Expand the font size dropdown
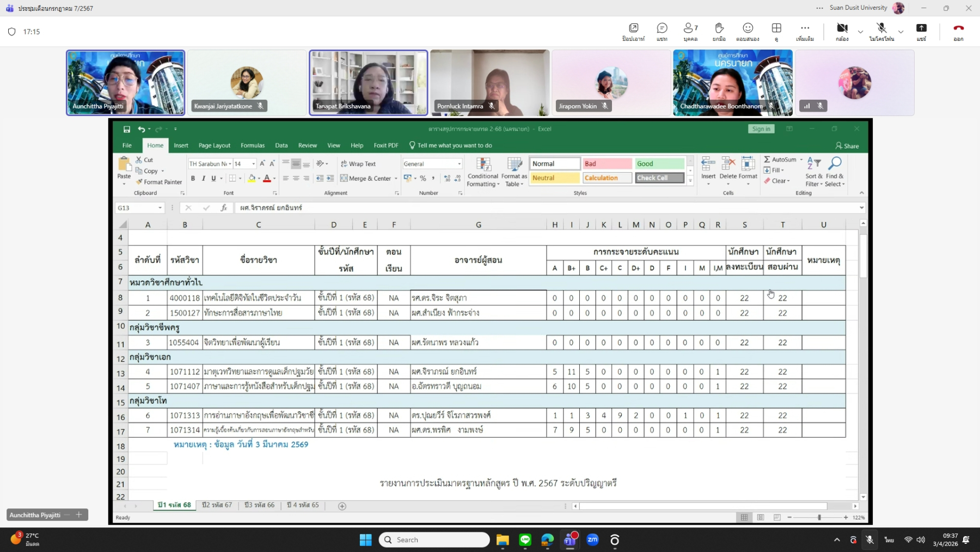 (x=253, y=164)
